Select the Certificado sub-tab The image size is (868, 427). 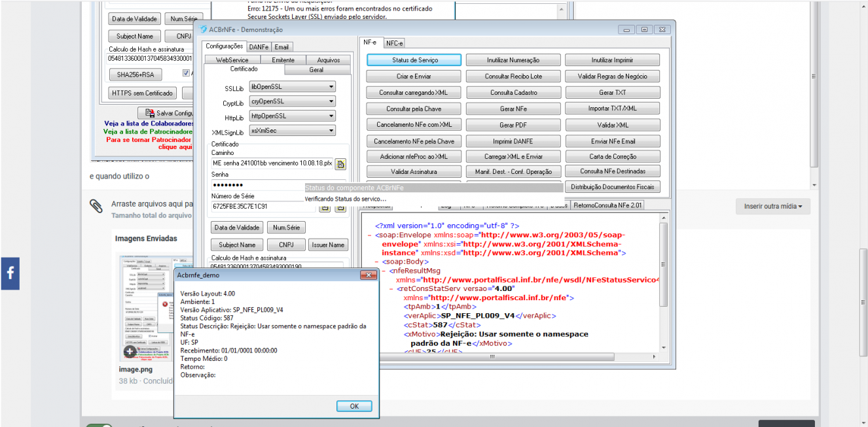pos(244,69)
